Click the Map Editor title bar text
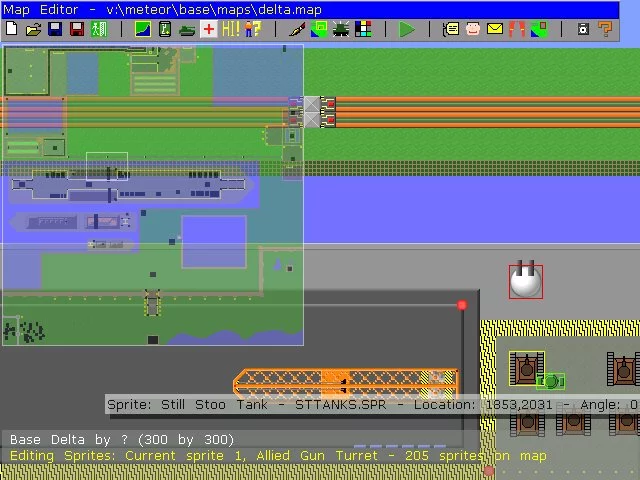 coord(162,9)
